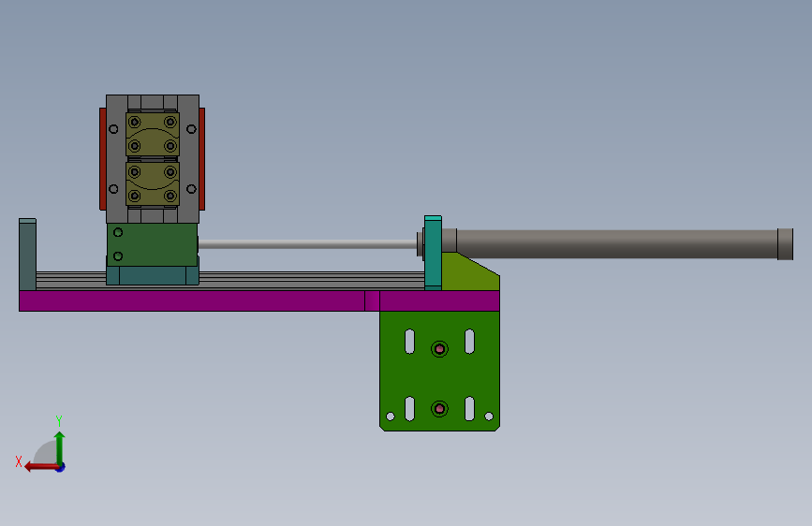812x526 pixels.
Task: Select the gray linear guide rail
Action: [x=311, y=280]
